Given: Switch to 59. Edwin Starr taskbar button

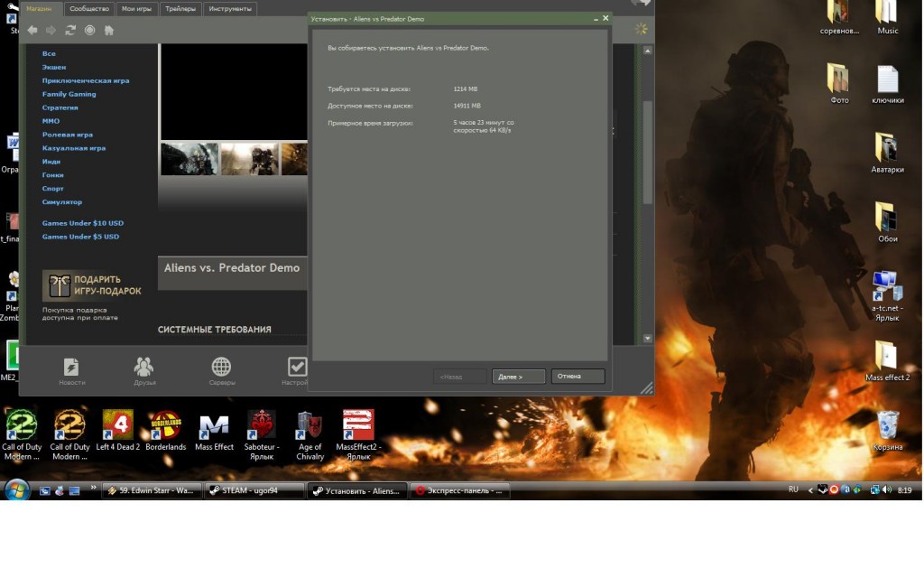Looking at the screenshot, I should [152, 490].
